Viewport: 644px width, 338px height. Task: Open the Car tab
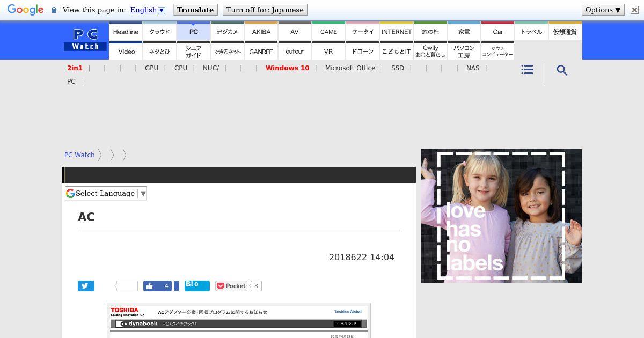(497, 32)
